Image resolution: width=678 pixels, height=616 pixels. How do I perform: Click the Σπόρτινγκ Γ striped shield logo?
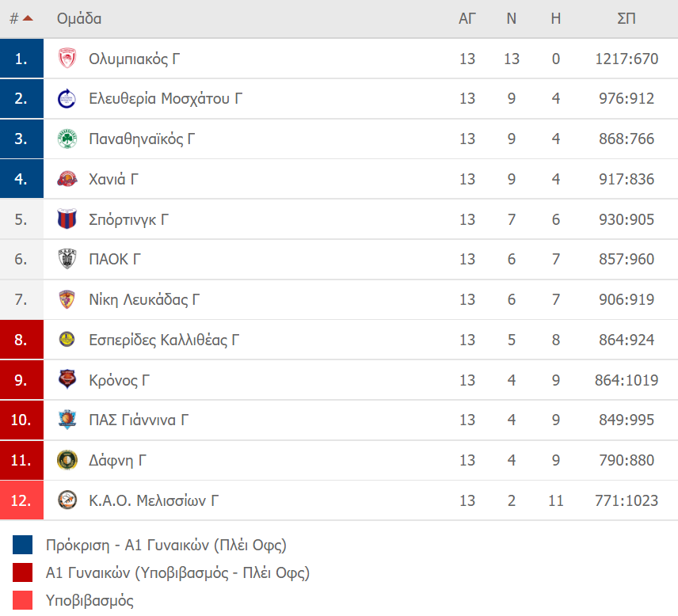point(67,219)
